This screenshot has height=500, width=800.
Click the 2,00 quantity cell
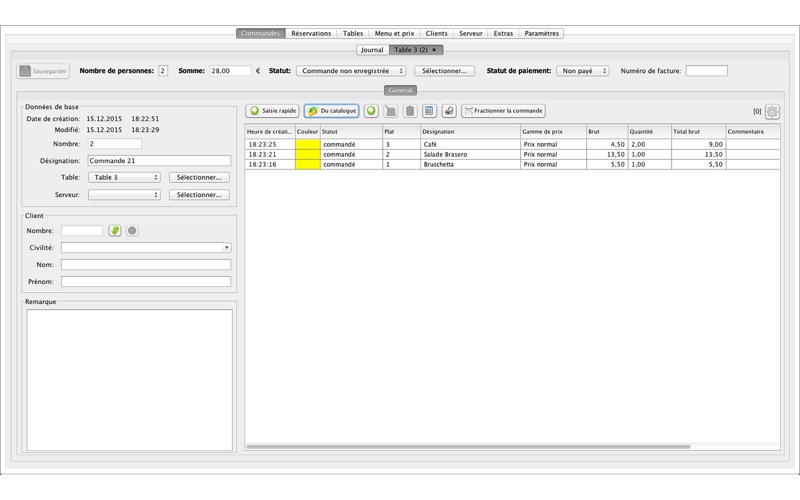click(649, 144)
